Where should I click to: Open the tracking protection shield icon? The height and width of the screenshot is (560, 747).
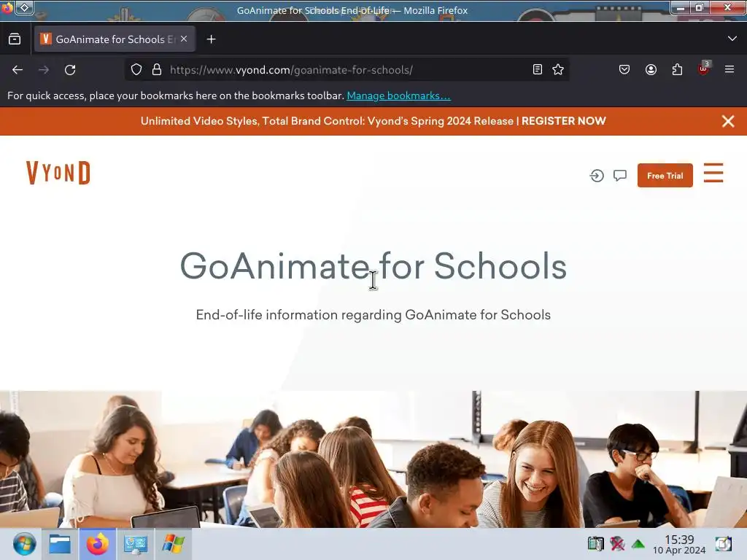coord(136,69)
